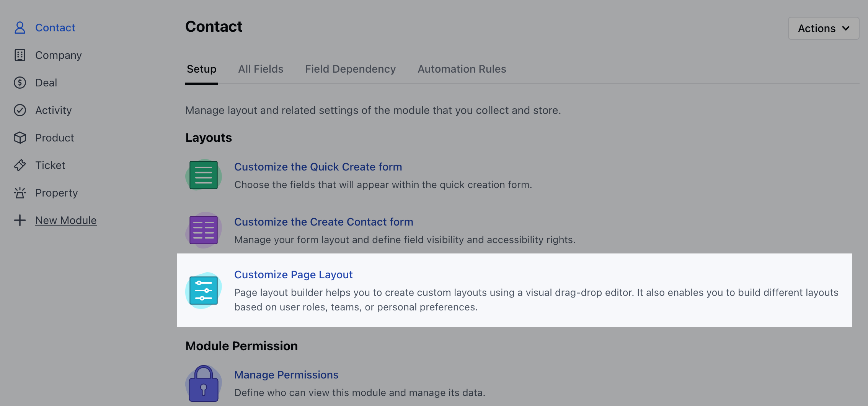Click the blue padlock permissions icon
This screenshot has height=406, width=868.
click(x=204, y=383)
